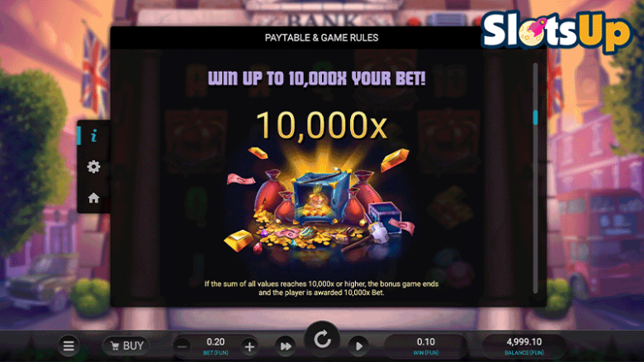Click the SlotsUp logo
The height and width of the screenshot is (362, 644).
pos(556,30)
